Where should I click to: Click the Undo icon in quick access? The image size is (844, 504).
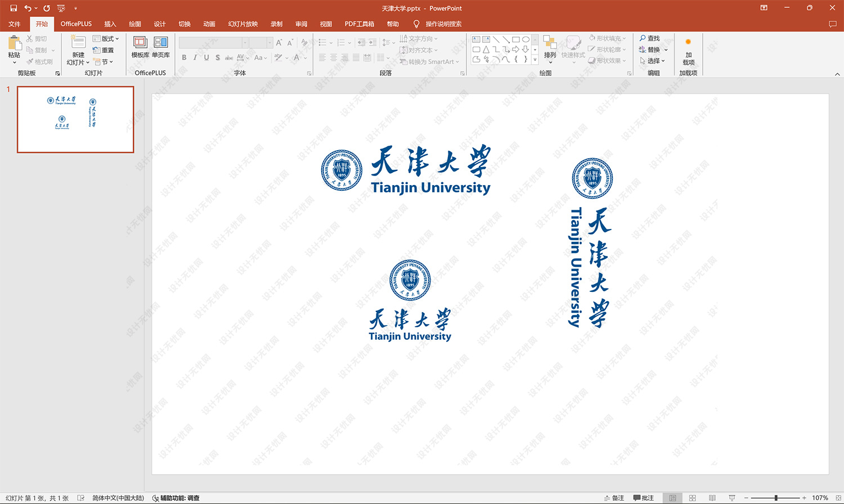pyautogui.click(x=28, y=8)
